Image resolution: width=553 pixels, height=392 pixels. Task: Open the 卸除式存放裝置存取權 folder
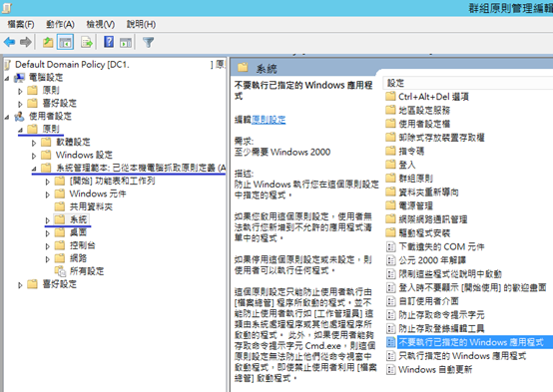pos(441,138)
